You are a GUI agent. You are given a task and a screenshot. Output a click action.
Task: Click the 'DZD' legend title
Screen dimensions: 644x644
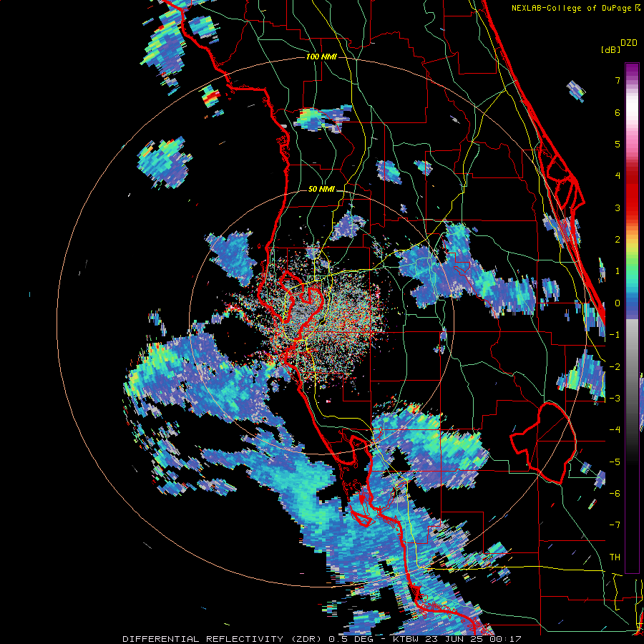point(629,43)
